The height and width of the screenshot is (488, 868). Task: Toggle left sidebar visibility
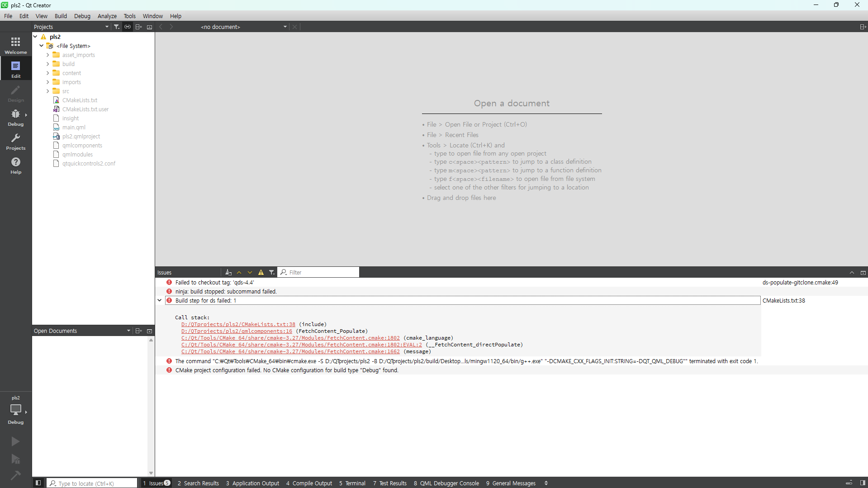tap(38, 483)
